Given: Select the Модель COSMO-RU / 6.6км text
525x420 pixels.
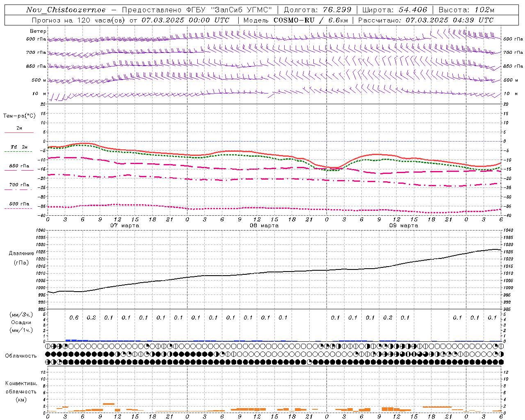Looking at the screenshot, I should coord(296,20).
